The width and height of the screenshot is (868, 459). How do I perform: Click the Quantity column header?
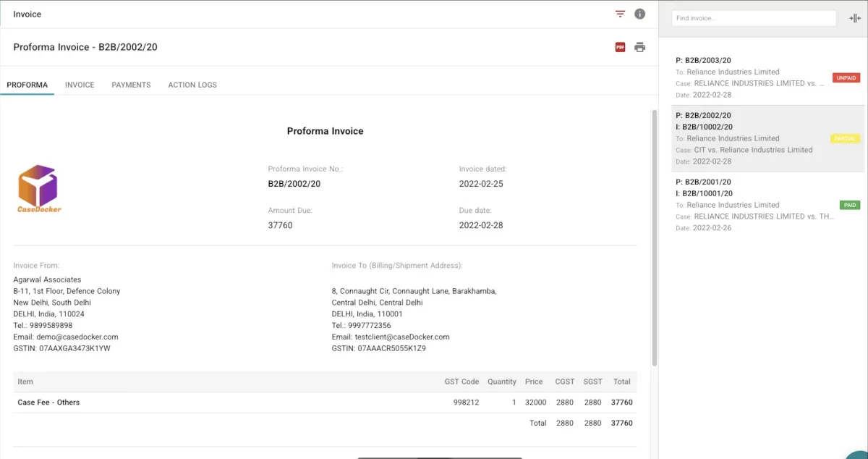pos(502,382)
